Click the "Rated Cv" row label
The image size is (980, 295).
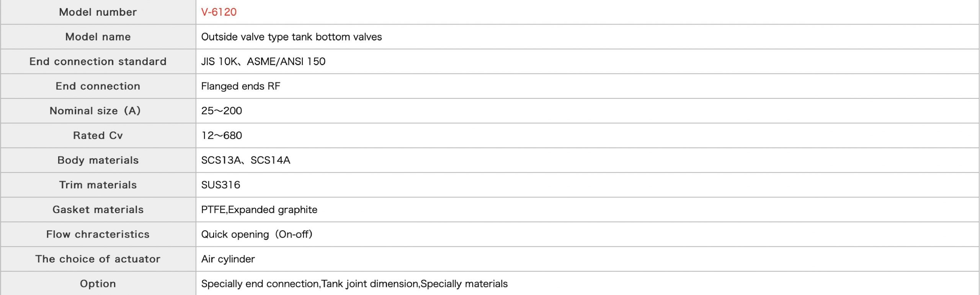tap(98, 136)
